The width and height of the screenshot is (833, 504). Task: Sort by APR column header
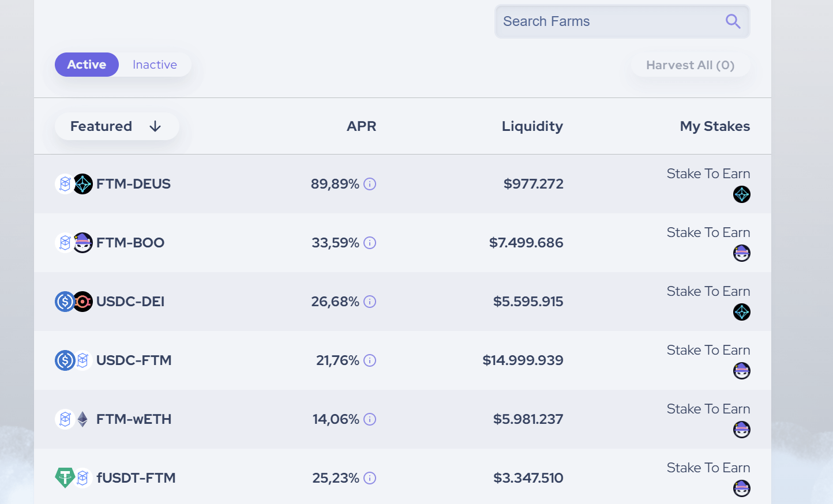click(361, 126)
